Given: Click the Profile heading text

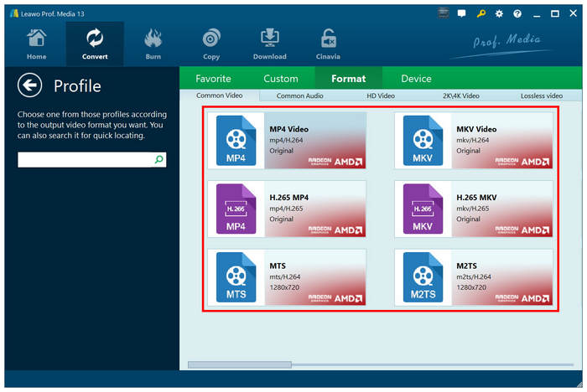Looking at the screenshot, I should (77, 86).
